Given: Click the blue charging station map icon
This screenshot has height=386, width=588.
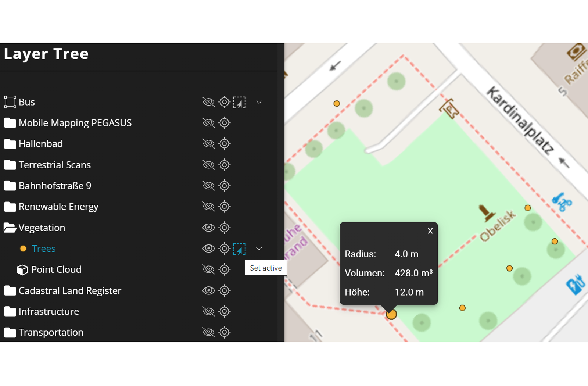Looking at the screenshot, I should tap(575, 285).
